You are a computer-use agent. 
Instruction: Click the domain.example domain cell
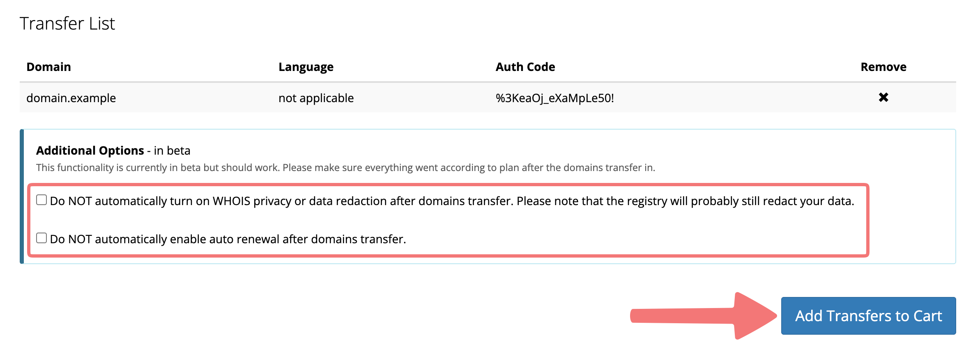coord(71,98)
